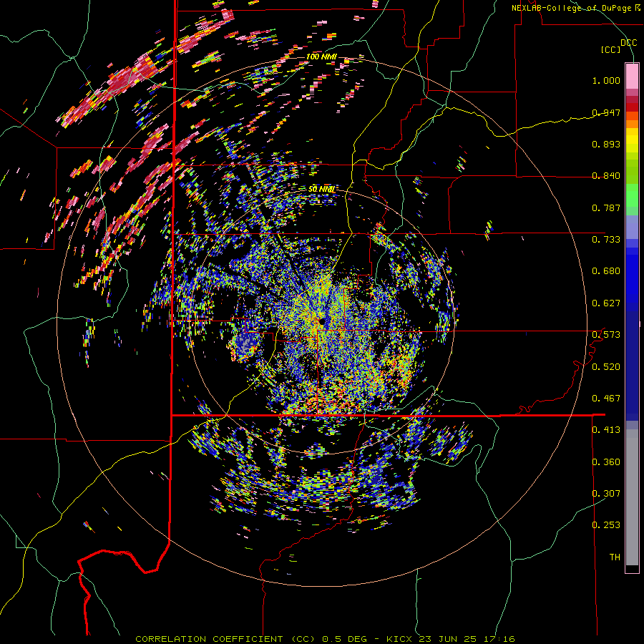The height and width of the screenshot is (644, 644).
Task: Pick the bright green color bar segment
Action: pos(632,195)
